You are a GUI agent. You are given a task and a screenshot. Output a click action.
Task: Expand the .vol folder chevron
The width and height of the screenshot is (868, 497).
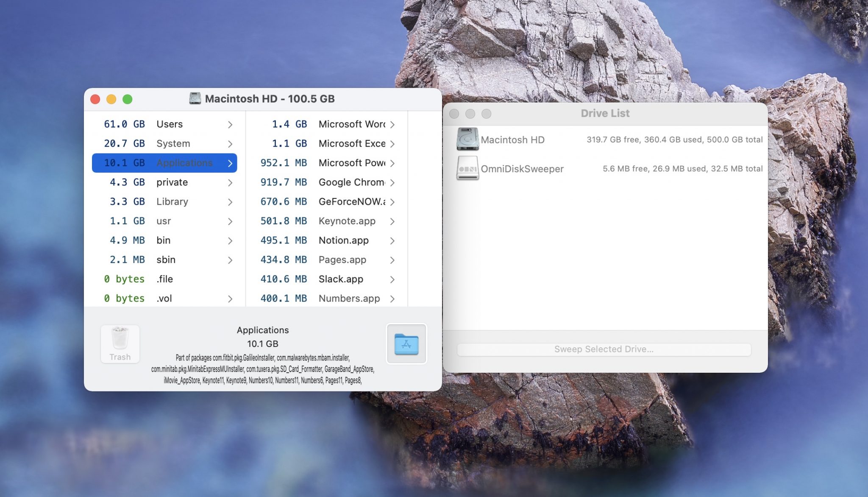230,299
